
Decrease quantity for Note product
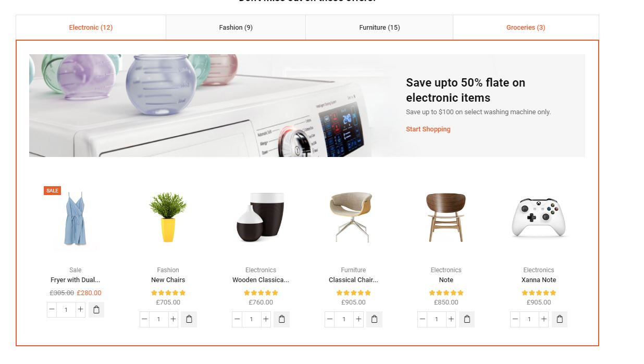tap(422, 319)
